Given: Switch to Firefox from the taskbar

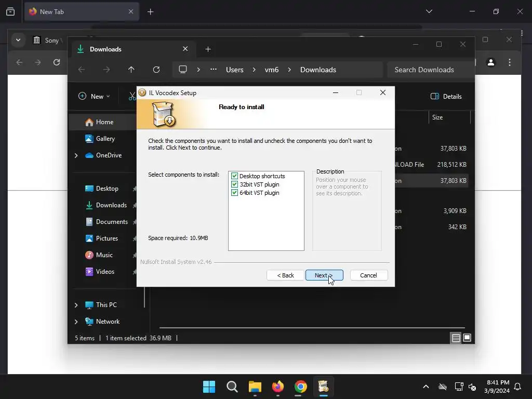Looking at the screenshot, I should click(x=278, y=387).
